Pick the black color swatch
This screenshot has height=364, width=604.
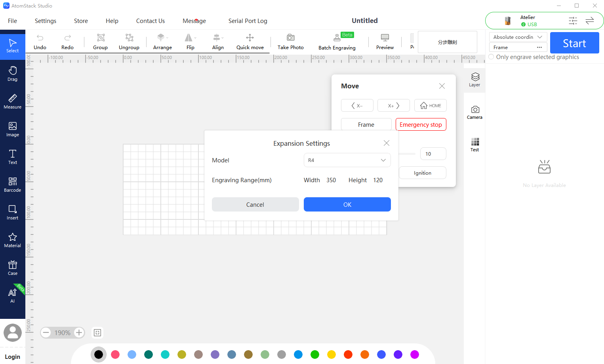tap(99, 354)
